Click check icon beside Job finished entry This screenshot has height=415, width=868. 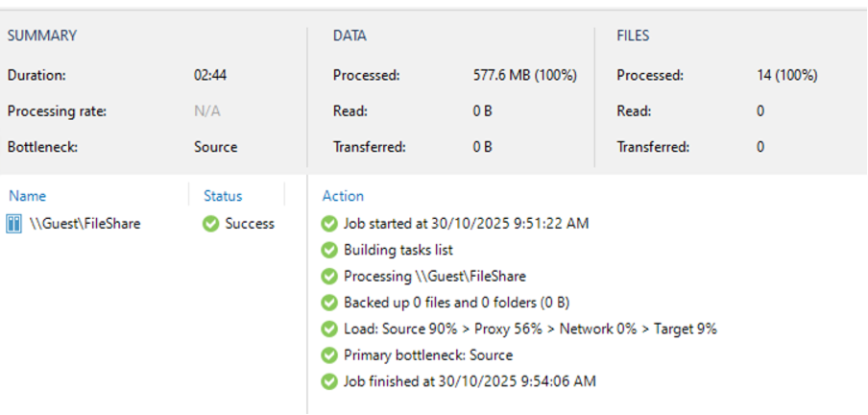click(x=330, y=381)
